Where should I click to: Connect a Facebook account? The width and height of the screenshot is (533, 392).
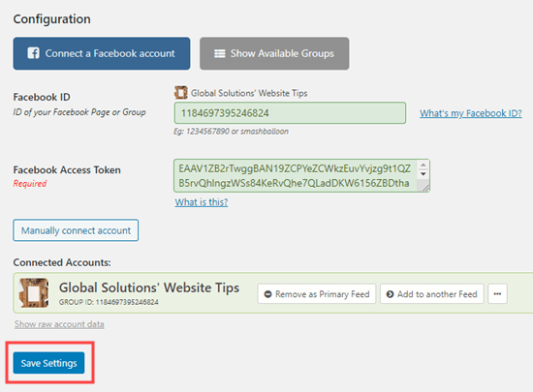102,53
